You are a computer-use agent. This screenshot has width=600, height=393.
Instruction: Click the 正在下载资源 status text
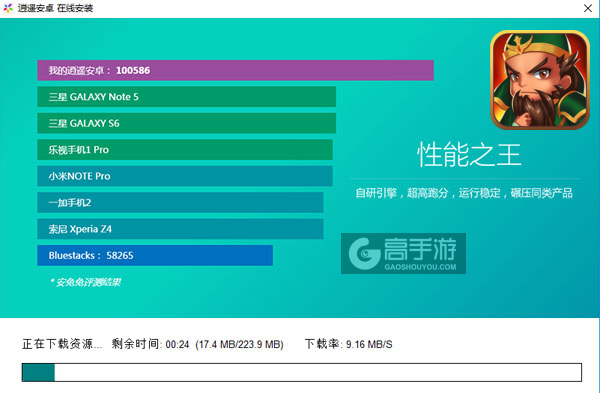tap(62, 344)
